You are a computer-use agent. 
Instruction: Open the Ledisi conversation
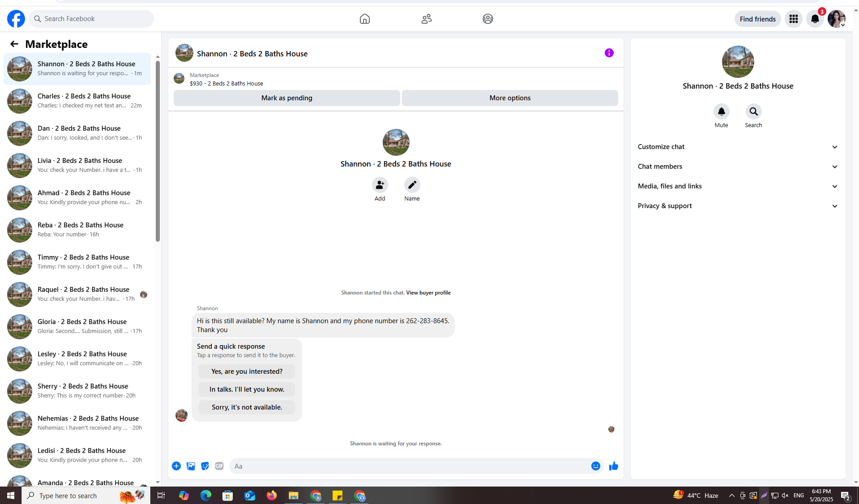pos(77,456)
